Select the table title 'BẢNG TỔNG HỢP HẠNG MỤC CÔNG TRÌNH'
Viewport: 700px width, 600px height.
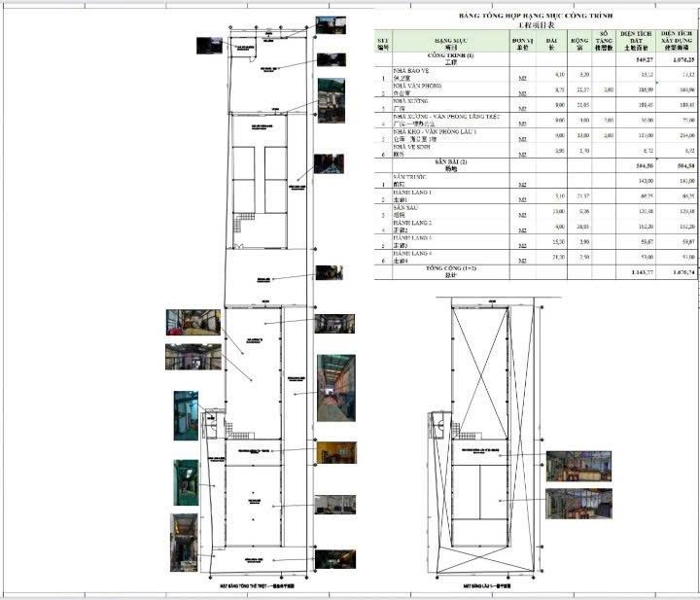click(x=536, y=16)
